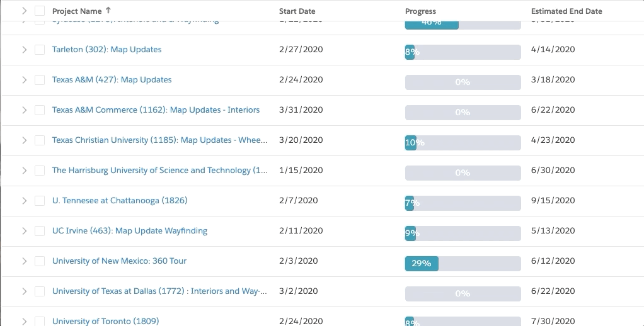Click Tarleton's 8% progress bar
The width and height of the screenshot is (644, 326).
click(463, 52)
